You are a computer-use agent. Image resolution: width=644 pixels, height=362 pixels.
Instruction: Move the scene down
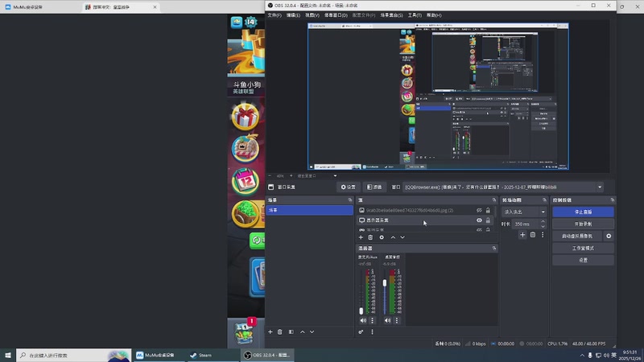(312, 332)
